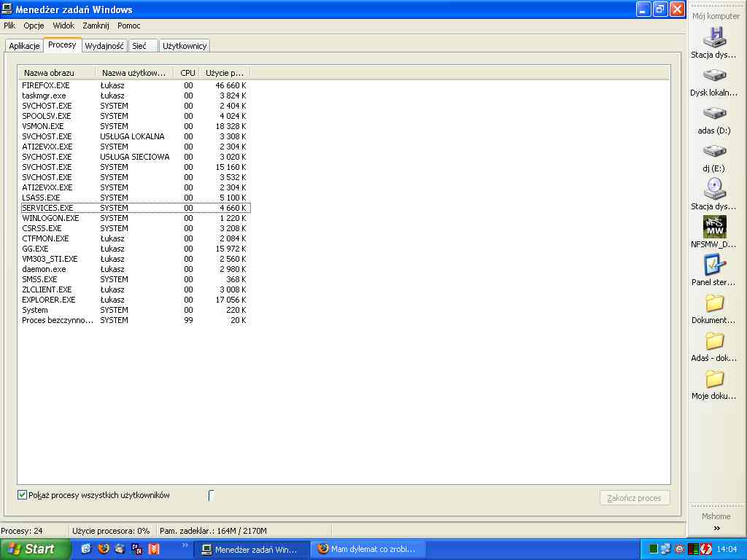Select the FIREFOX.EXE process row

135,85
